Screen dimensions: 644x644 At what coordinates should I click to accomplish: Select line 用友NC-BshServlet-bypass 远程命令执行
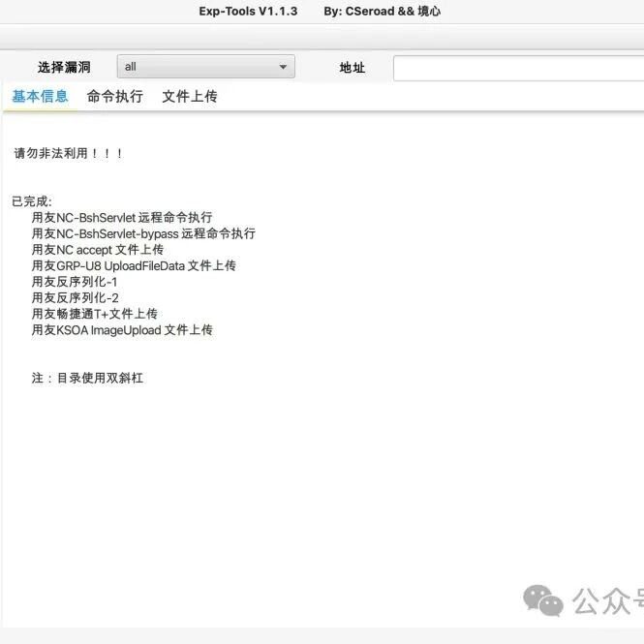[x=143, y=233]
